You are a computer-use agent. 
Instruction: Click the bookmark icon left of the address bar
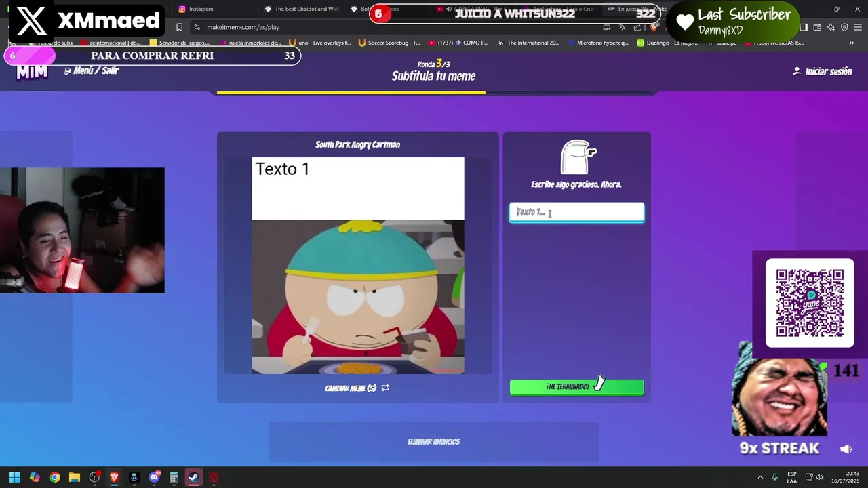[179, 27]
